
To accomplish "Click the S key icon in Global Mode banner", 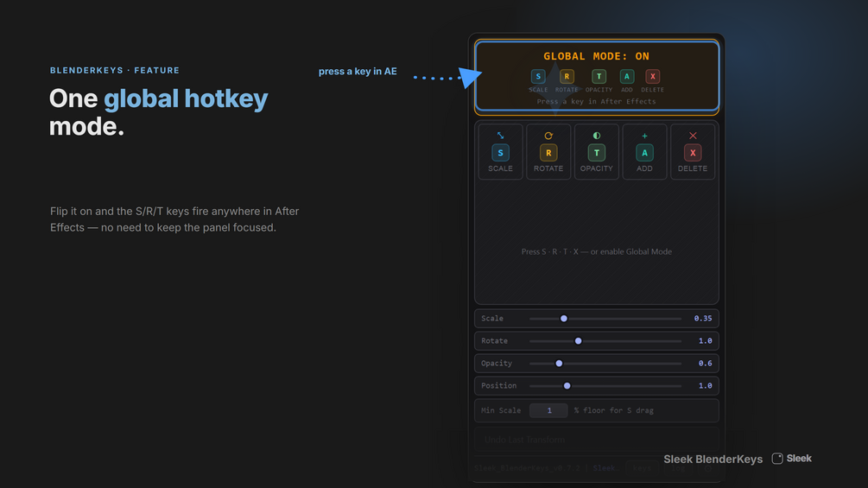I will click(x=537, y=76).
